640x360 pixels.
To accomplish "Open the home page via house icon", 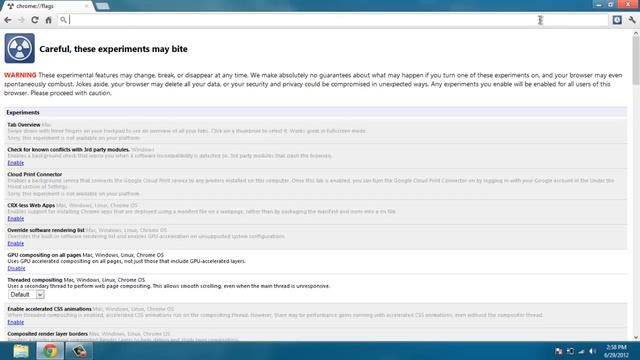I will [x=48, y=20].
